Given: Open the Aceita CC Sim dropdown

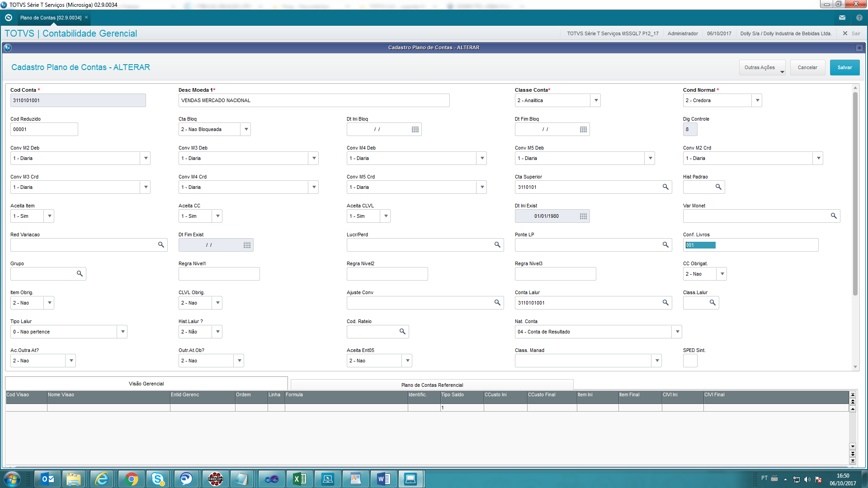Looking at the screenshot, I should tap(217, 216).
